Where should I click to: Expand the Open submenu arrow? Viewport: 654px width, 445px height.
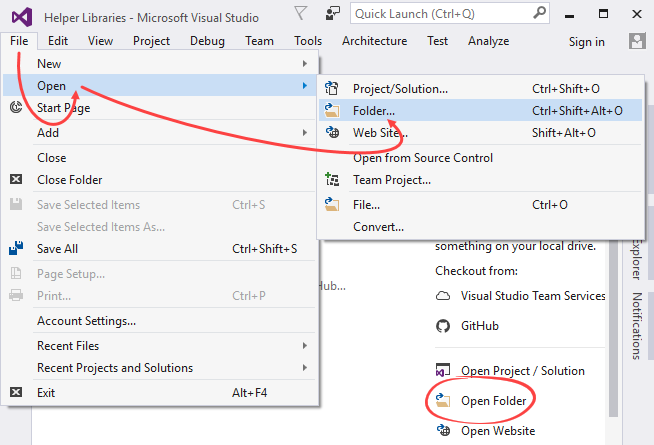pos(305,85)
